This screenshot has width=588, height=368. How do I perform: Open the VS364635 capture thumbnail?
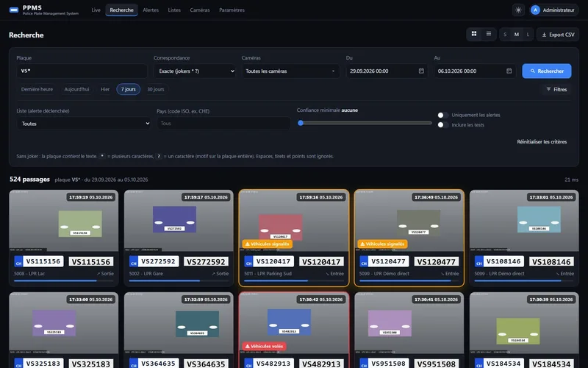click(179, 324)
